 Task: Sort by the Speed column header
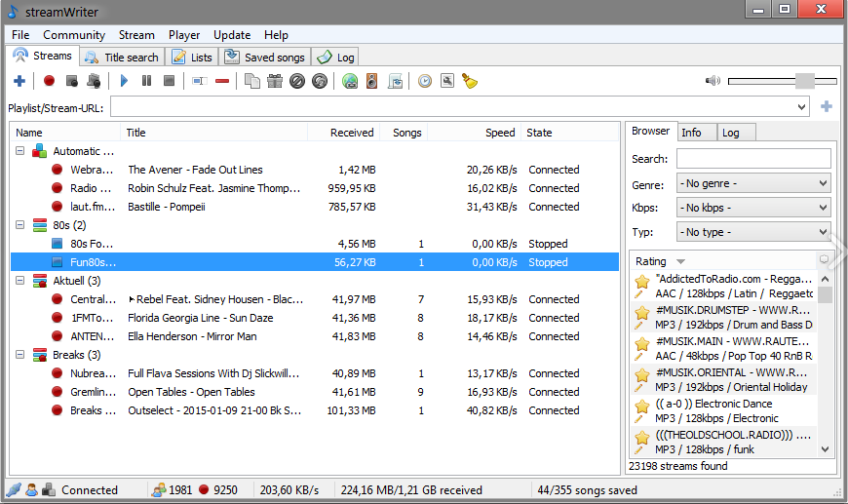(474, 133)
